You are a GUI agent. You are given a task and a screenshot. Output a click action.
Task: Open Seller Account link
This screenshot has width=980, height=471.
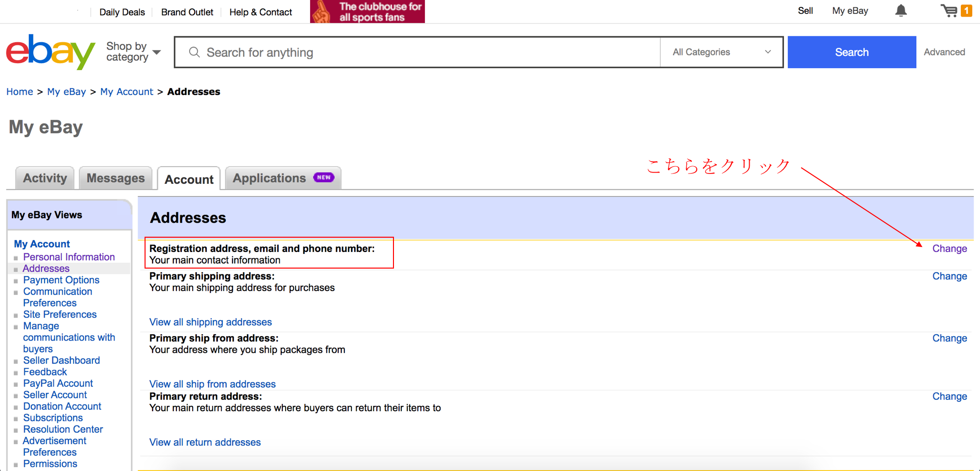[55, 395]
